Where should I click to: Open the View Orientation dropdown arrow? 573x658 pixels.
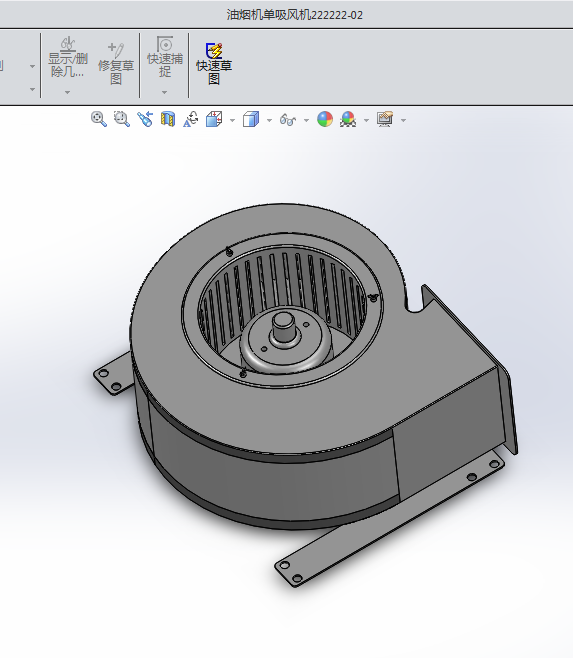[233, 120]
